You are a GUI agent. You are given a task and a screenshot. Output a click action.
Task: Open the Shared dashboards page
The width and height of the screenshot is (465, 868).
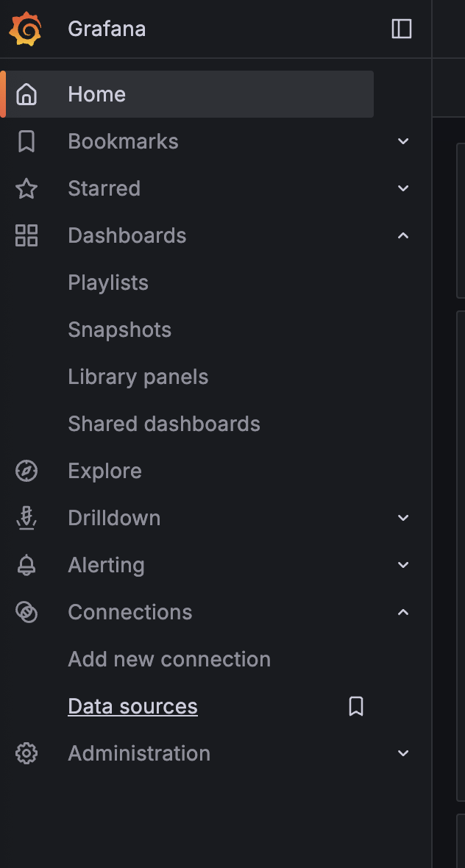[163, 423]
